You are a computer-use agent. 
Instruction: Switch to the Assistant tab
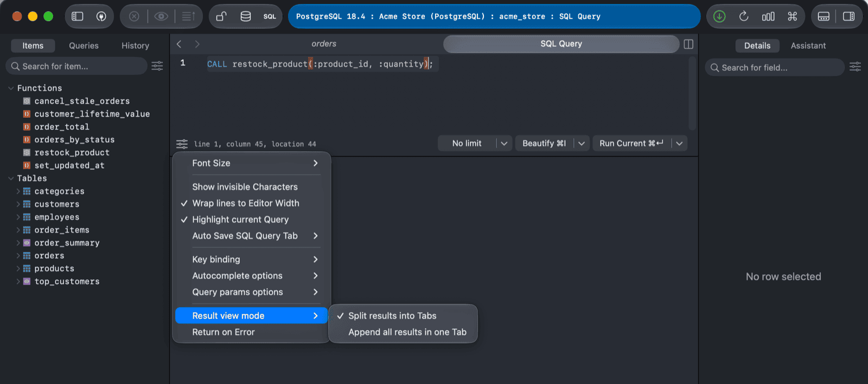(x=808, y=46)
